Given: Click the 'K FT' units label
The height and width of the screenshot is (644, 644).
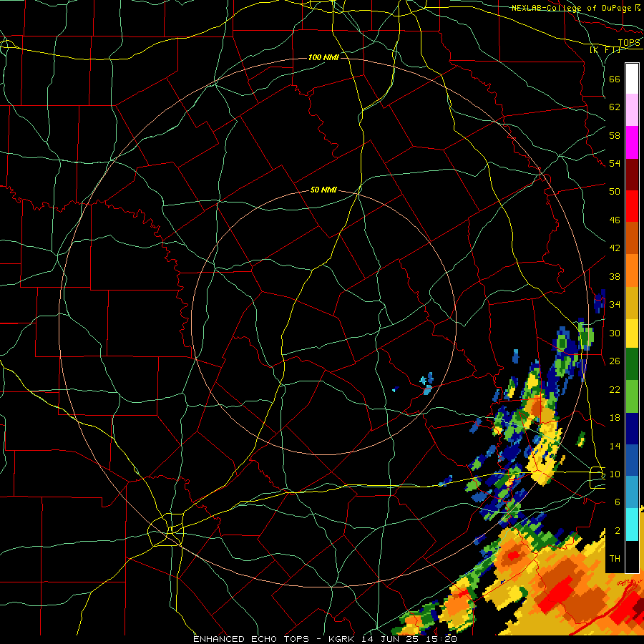Looking at the screenshot, I should click(605, 50).
